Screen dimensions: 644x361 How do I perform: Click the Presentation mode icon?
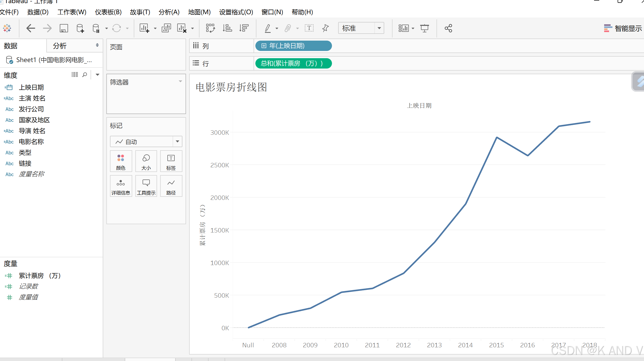coord(424,28)
